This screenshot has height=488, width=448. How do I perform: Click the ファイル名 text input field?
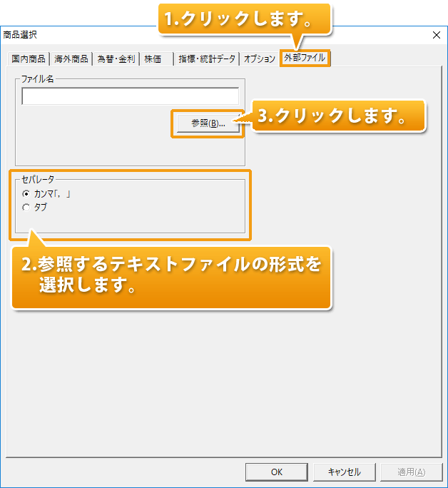[130, 96]
